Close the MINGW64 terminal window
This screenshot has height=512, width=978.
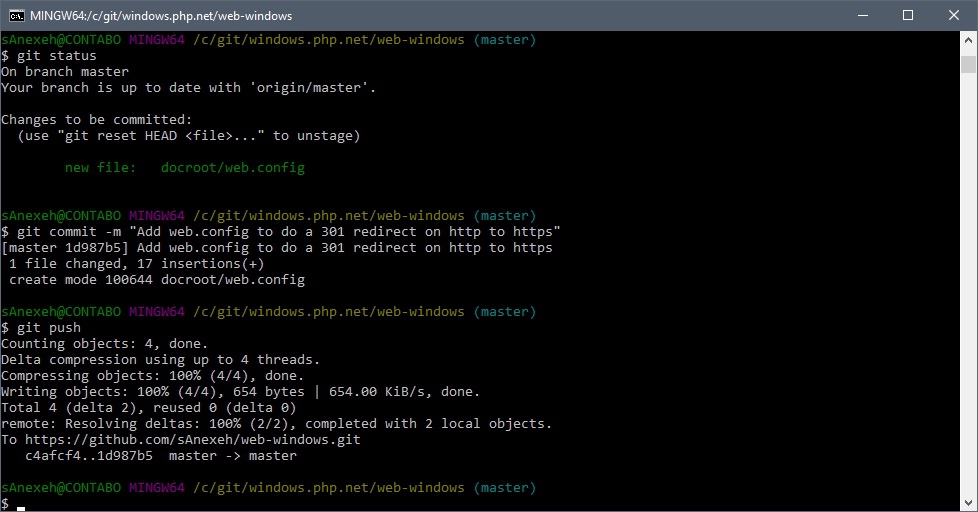tap(953, 15)
